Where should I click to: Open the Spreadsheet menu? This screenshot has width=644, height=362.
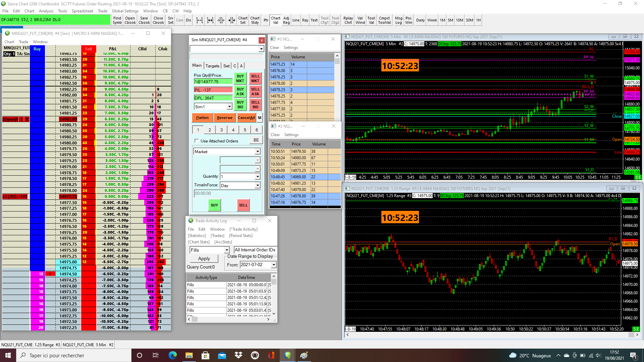(83, 11)
